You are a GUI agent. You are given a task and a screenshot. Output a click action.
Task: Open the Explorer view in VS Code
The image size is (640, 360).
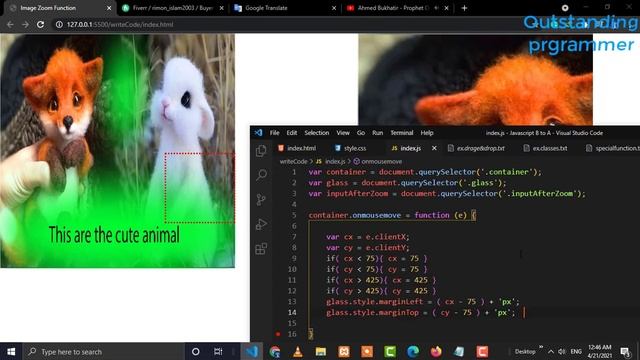(261, 151)
